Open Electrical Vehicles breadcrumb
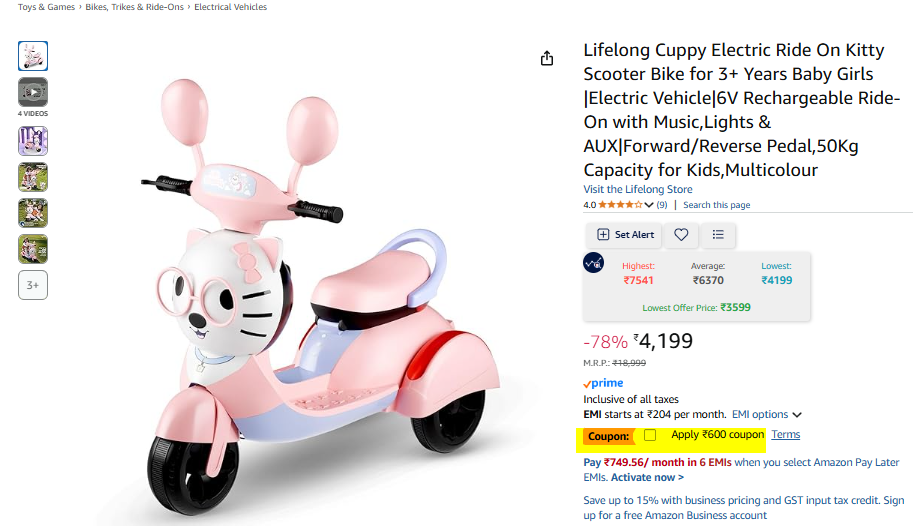Screen dimensions: 923x526 click(231, 7)
